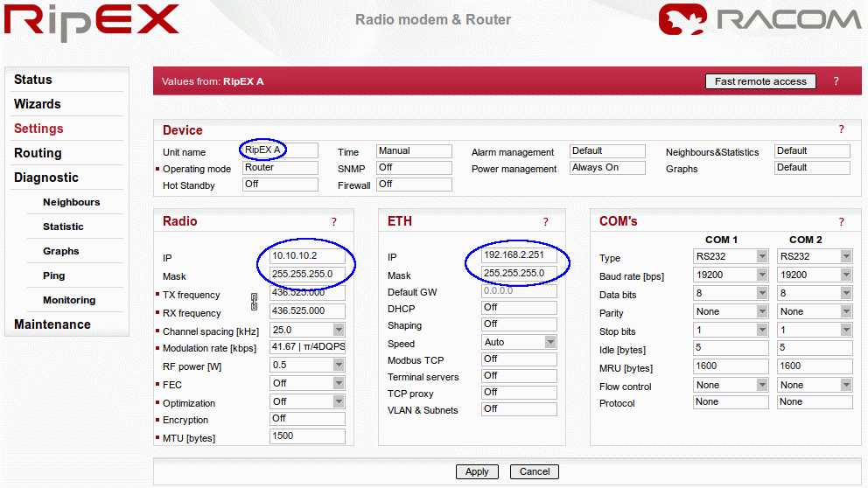Viewport: 868px width, 488px height.
Task: Open the Maintenance menu
Action: [52, 324]
